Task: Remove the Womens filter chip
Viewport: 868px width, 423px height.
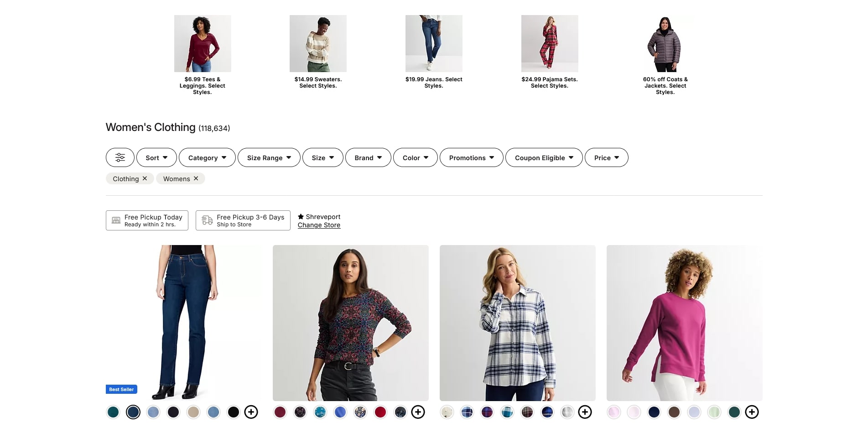Action: [x=196, y=178]
